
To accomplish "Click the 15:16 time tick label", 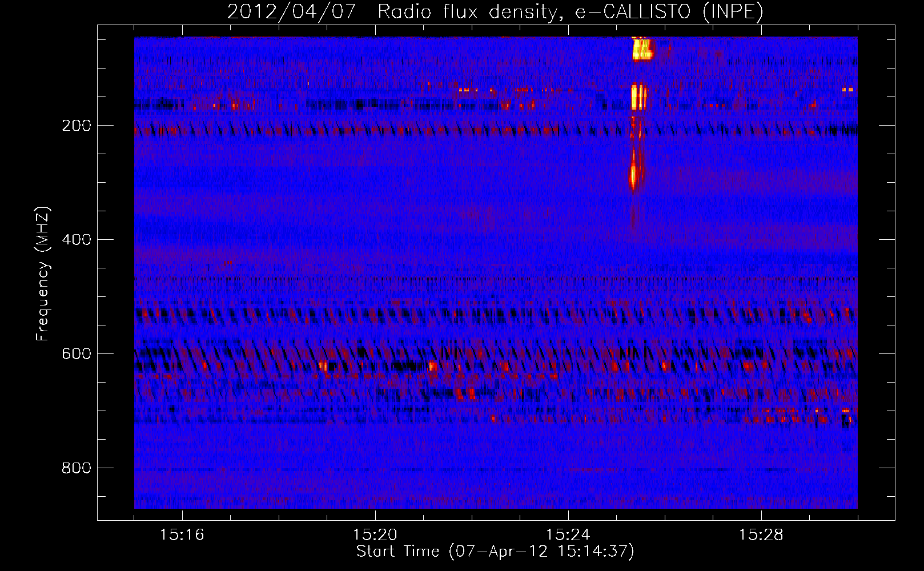I will tap(182, 535).
